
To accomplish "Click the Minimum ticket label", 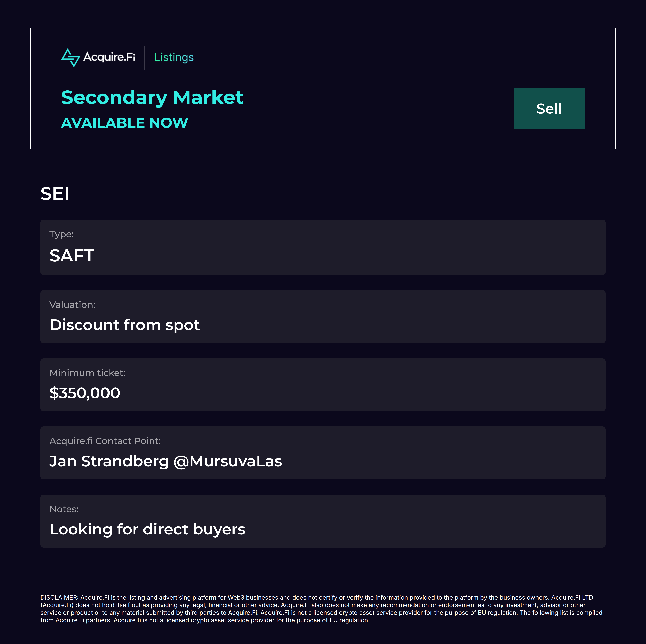I will click(x=87, y=373).
